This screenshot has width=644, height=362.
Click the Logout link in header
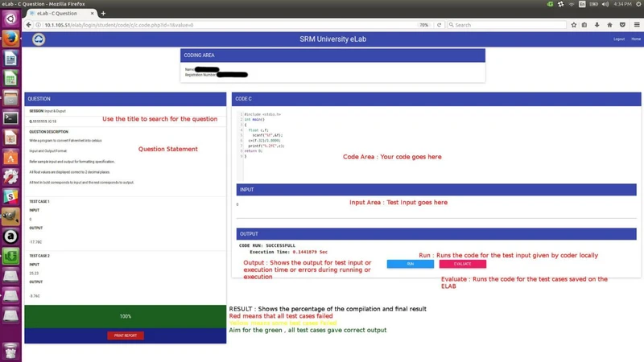click(619, 39)
